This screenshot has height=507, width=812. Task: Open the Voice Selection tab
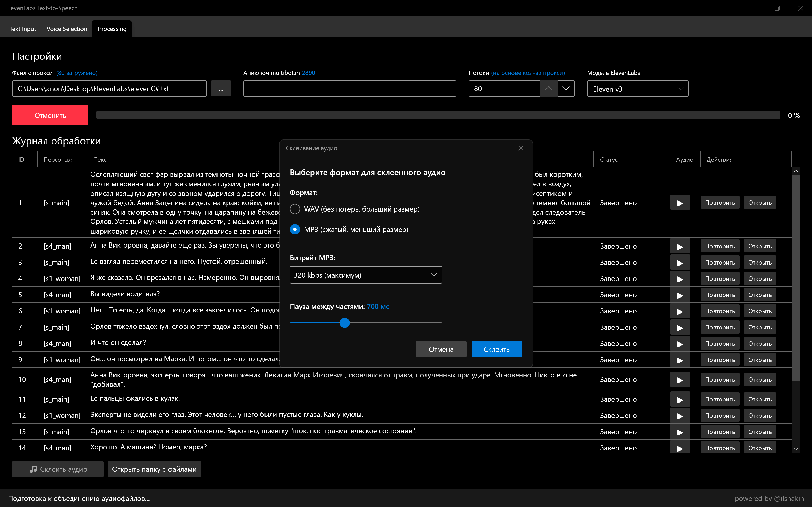[67, 29]
